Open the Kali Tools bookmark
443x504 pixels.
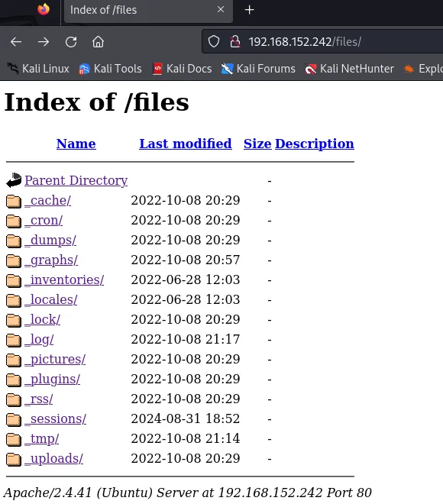pos(110,69)
